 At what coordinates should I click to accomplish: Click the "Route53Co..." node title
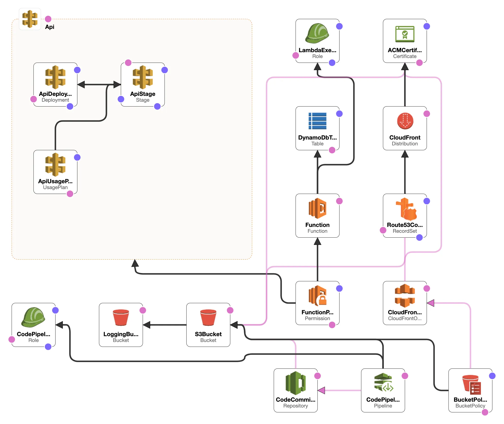pos(405,225)
